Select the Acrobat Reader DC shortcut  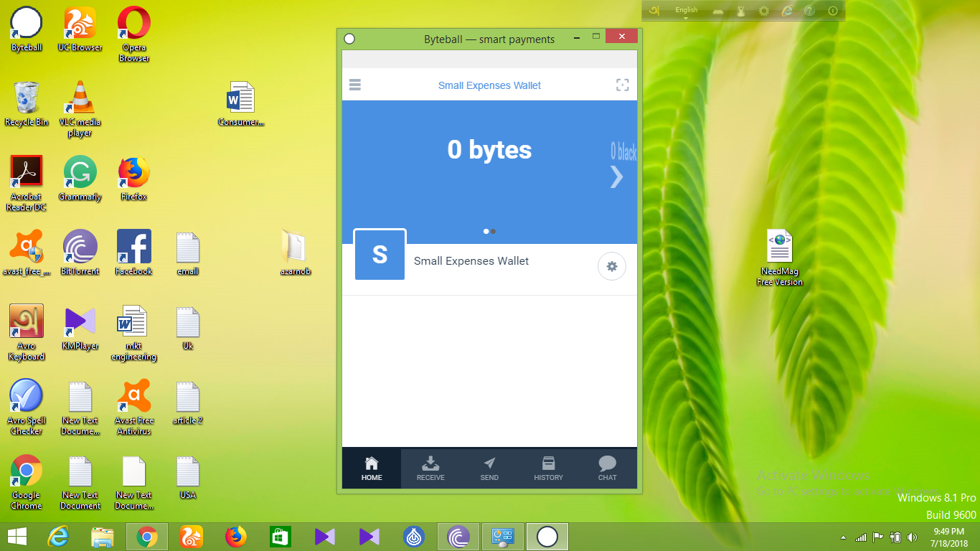point(27,183)
